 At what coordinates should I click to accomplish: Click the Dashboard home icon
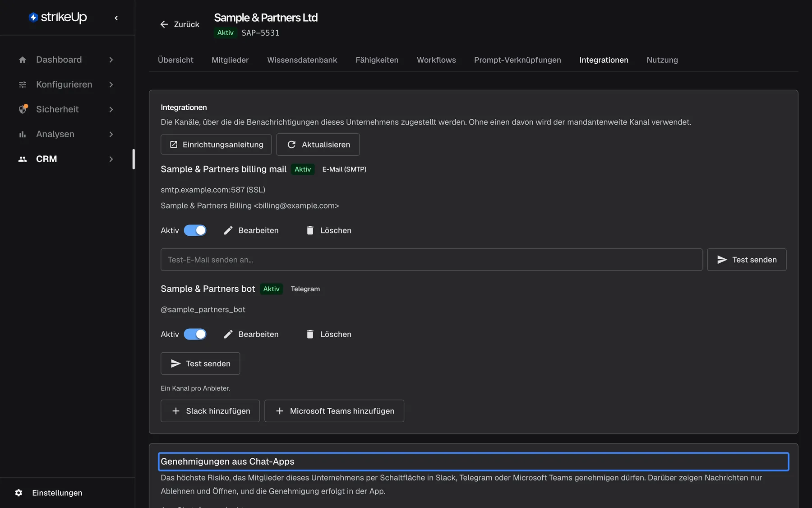(23, 60)
